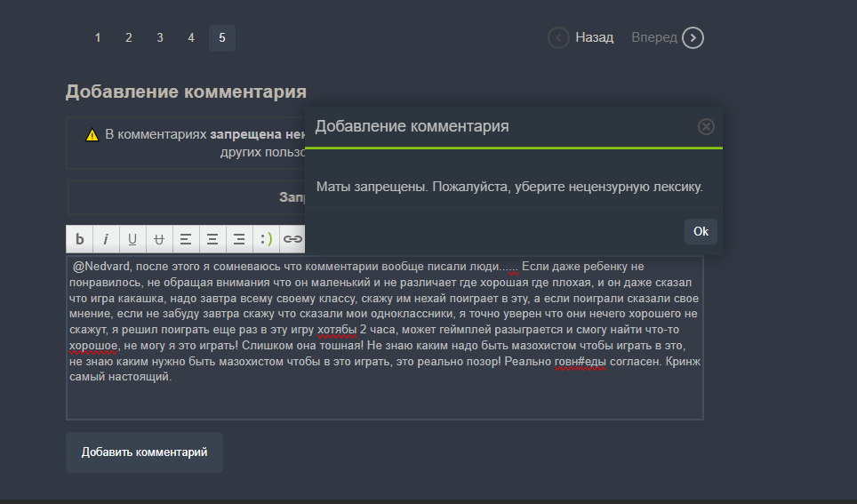Screen dimensions: 857x504
Task: Apply strikethrough formatting to comment text
Action: click(x=159, y=238)
